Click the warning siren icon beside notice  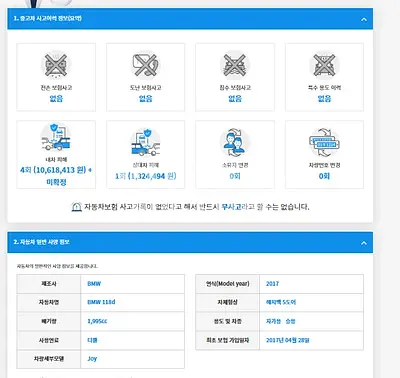coord(76,207)
